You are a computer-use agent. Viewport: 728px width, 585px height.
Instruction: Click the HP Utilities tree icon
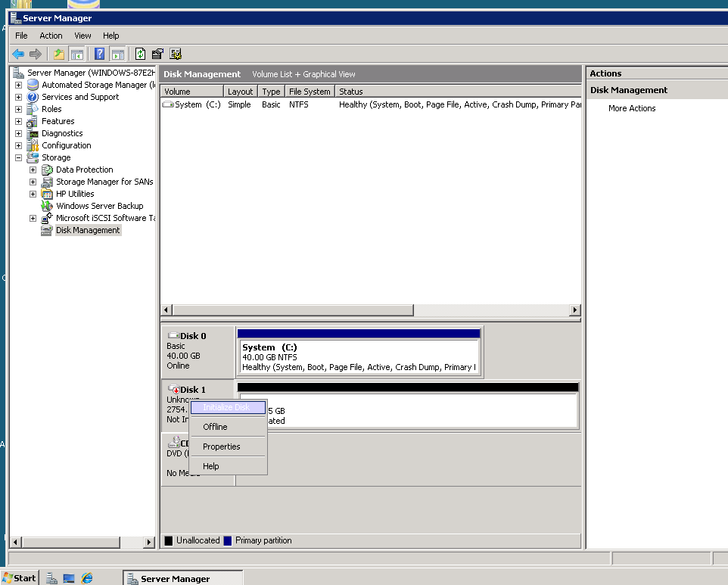pyautogui.click(x=47, y=194)
